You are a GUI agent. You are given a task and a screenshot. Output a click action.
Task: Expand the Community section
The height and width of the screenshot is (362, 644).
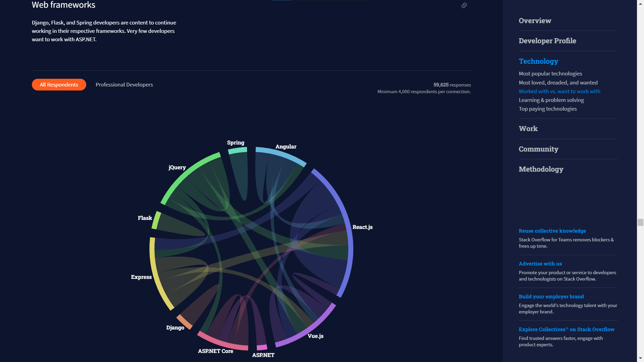(x=538, y=149)
